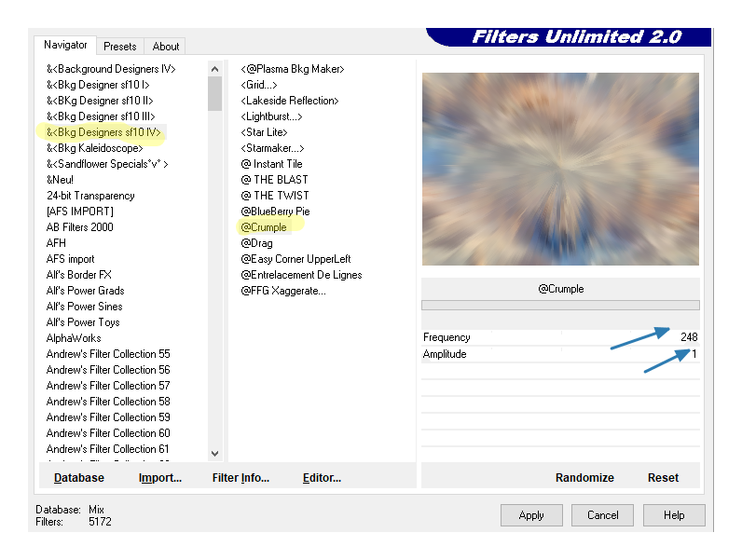The width and height of the screenshot is (742, 560).
Task: Click the scroll down arrow in category list
Action: point(214,454)
